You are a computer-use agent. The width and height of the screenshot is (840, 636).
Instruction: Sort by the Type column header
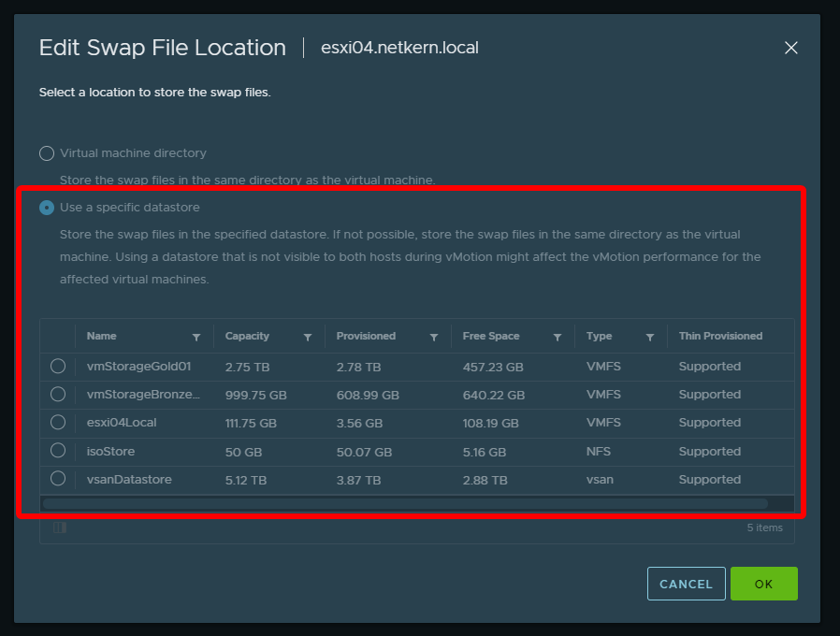[x=599, y=336]
